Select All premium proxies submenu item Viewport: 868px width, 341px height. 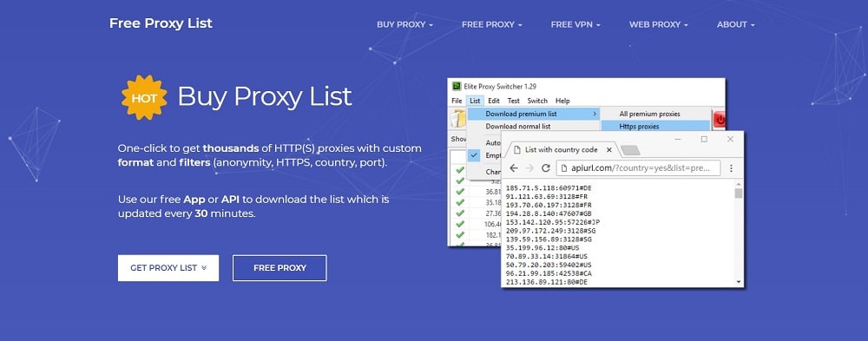[649, 114]
